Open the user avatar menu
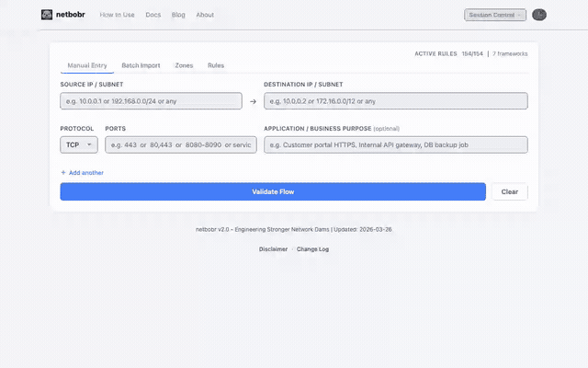The image size is (588, 368). [x=539, y=15]
